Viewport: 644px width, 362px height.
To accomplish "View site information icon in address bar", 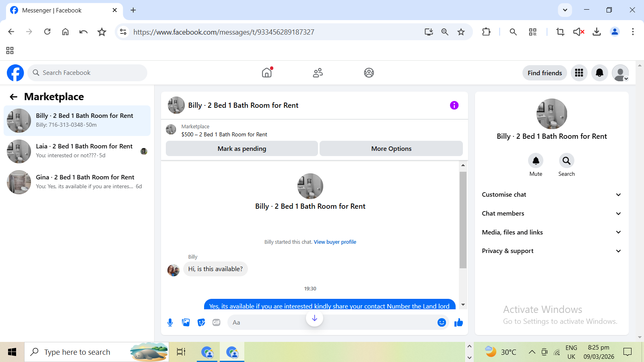I will point(123,32).
